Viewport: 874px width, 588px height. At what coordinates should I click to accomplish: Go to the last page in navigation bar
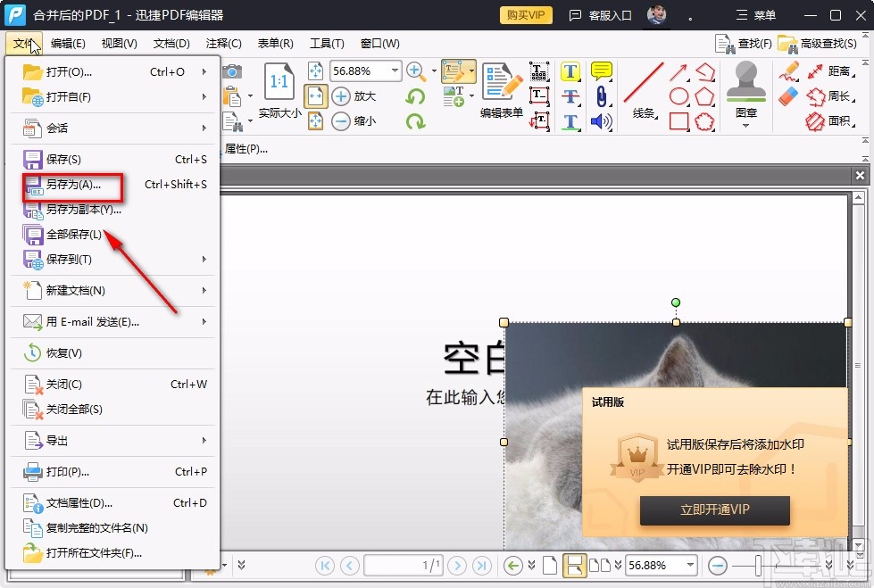(482, 565)
